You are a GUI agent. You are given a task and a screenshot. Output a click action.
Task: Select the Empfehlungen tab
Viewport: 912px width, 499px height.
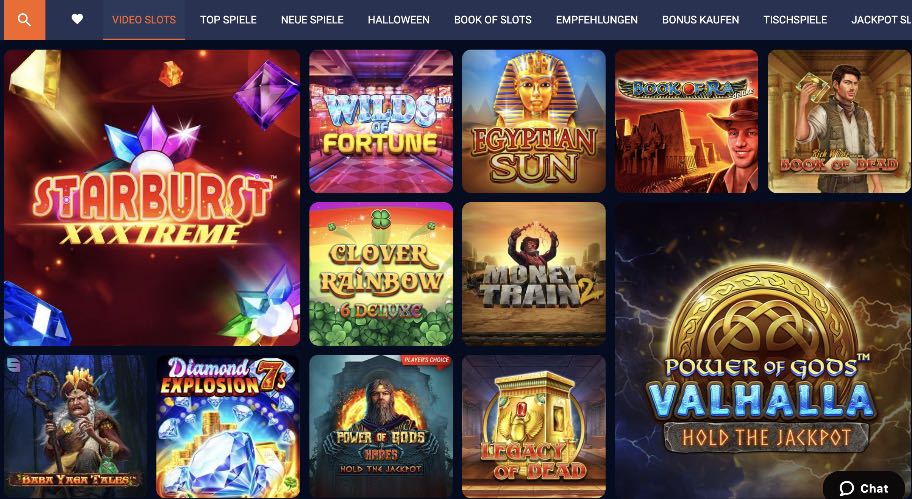[x=597, y=20]
